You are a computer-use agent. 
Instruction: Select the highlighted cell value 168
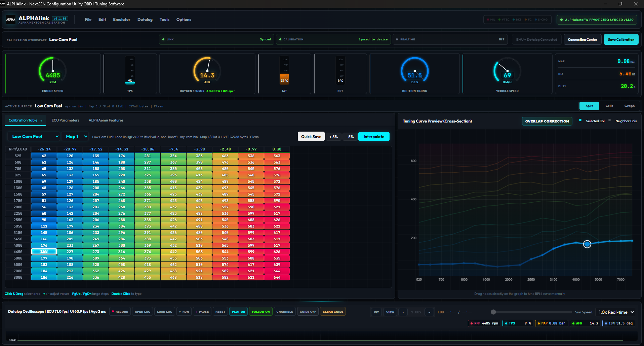[x=44, y=252]
